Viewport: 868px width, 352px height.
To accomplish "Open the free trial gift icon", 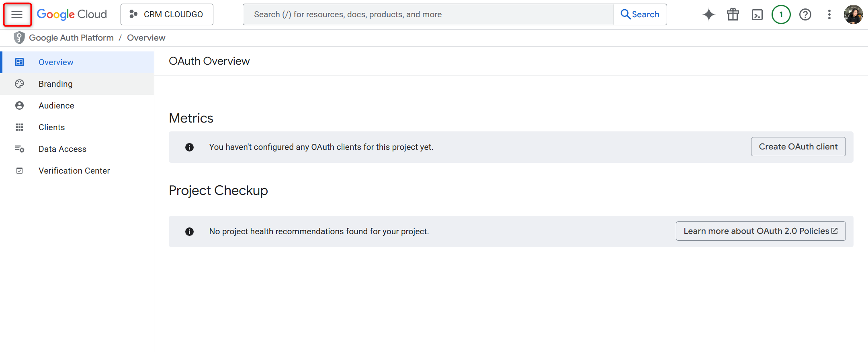I will 733,15.
